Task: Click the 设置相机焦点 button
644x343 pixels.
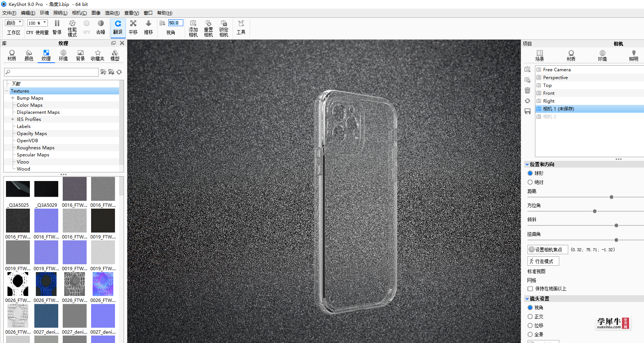Action: pos(548,250)
